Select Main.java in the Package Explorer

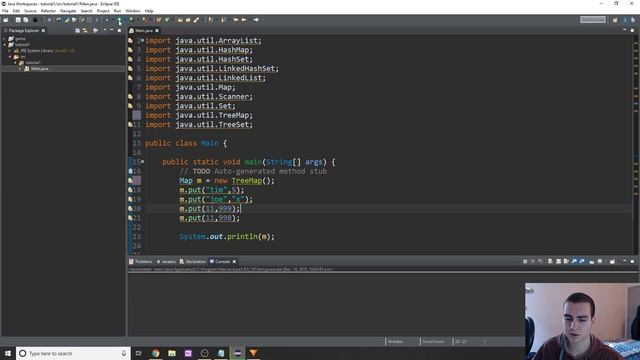tap(40, 69)
